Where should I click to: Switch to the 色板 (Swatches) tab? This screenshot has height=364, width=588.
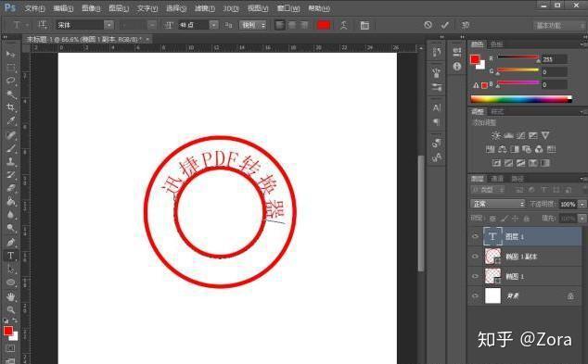click(x=497, y=44)
